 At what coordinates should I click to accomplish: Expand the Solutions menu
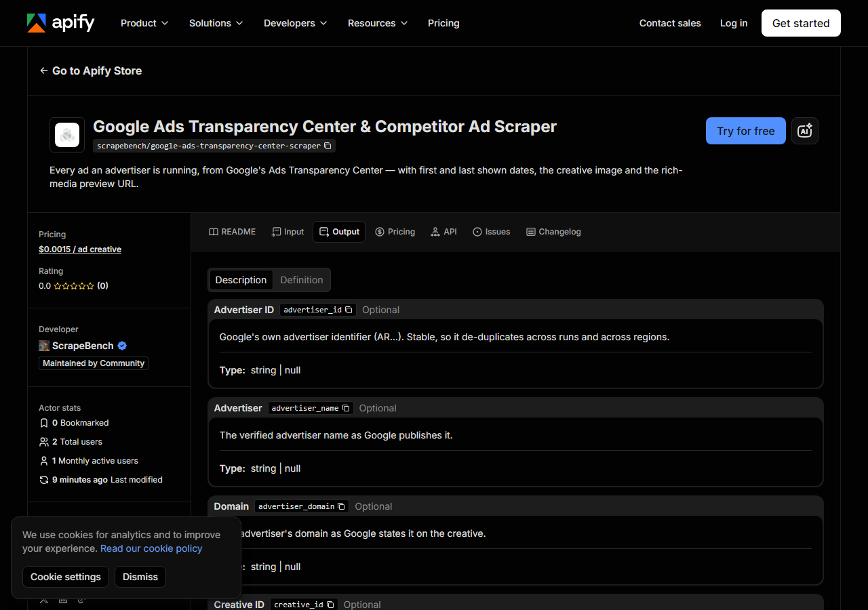click(x=216, y=23)
